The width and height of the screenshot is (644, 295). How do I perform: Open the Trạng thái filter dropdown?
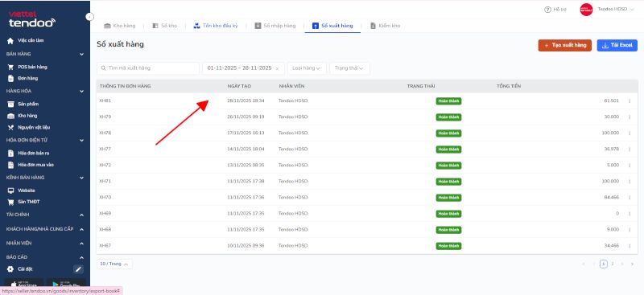pyautogui.click(x=349, y=68)
